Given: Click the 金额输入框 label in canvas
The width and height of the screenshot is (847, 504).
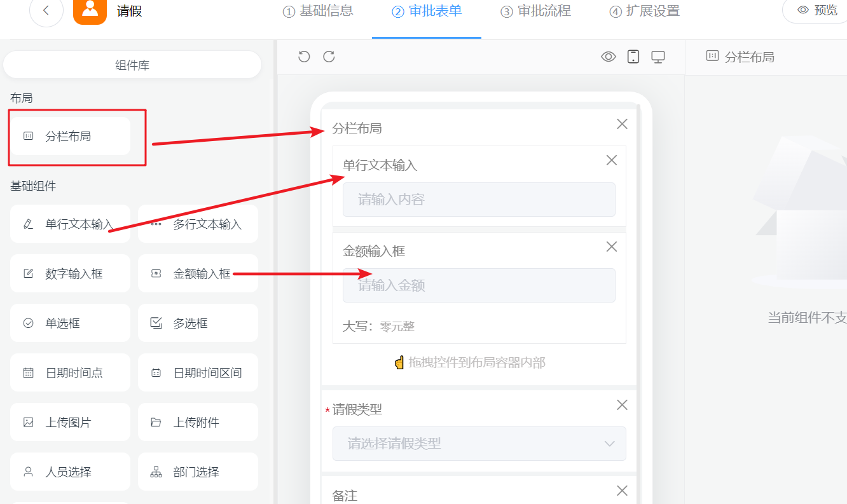Looking at the screenshot, I should [x=374, y=251].
